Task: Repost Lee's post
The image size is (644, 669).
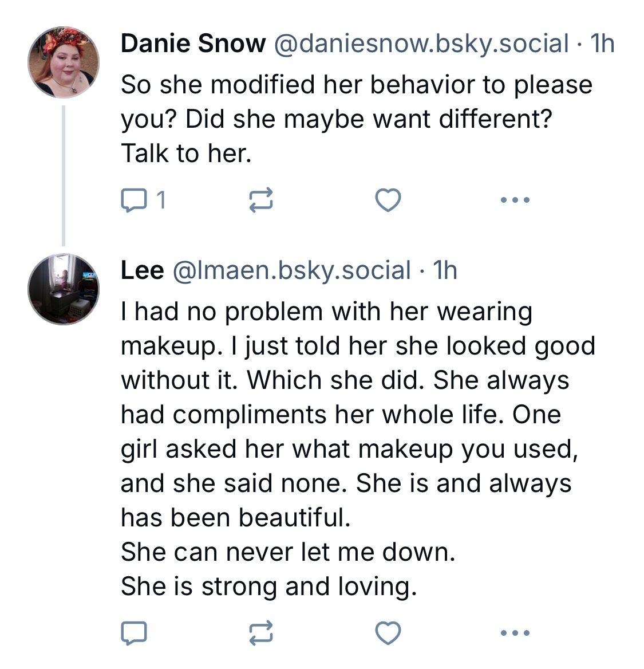Action: point(260,632)
